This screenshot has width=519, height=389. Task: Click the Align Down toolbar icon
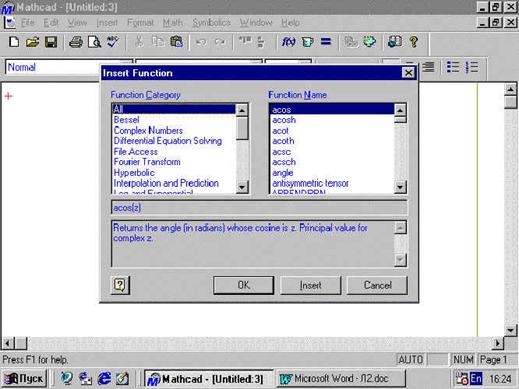261,42
